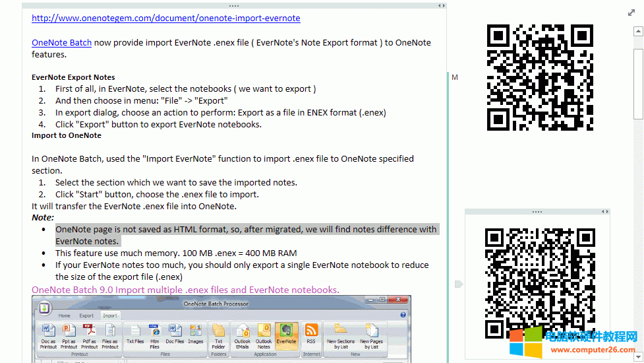Select the upper QR code image

point(540,77)
